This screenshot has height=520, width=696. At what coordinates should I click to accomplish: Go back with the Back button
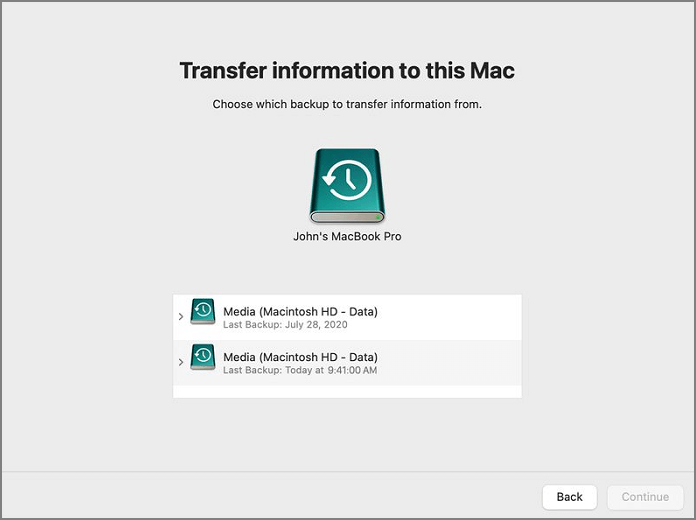(569, 497)
